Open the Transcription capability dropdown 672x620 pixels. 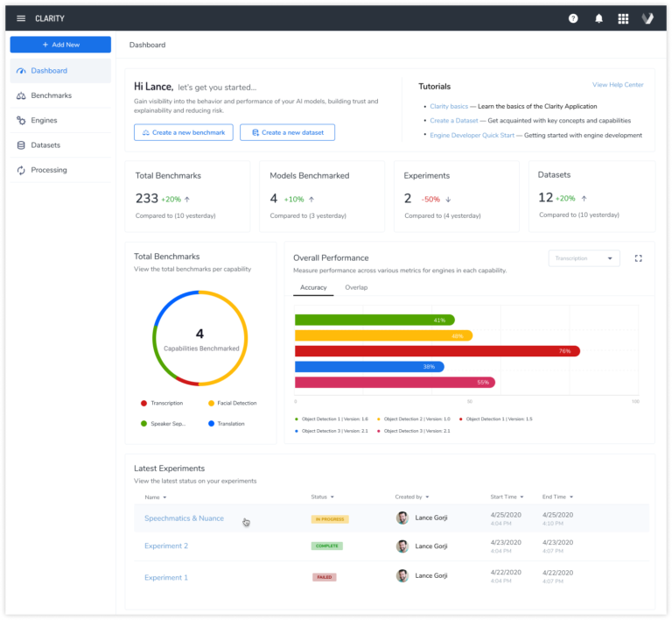584,258
